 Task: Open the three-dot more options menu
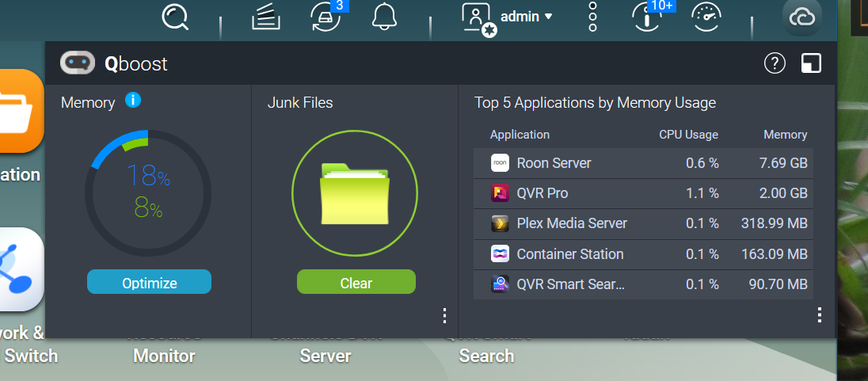(x=593, y=17)
